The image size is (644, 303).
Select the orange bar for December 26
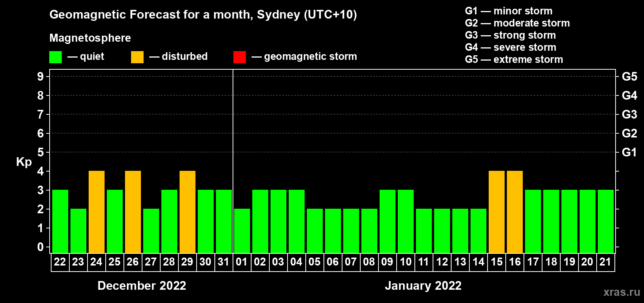point(133,212)
